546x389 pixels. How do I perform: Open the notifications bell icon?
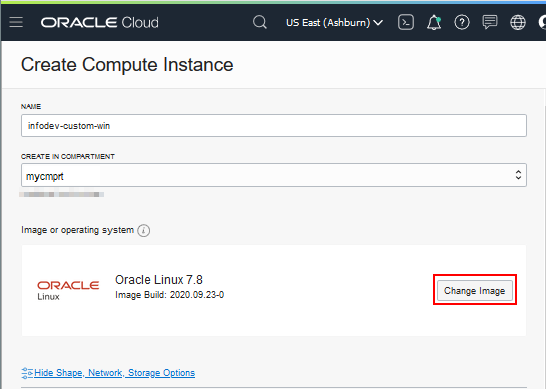click(434, 23)
